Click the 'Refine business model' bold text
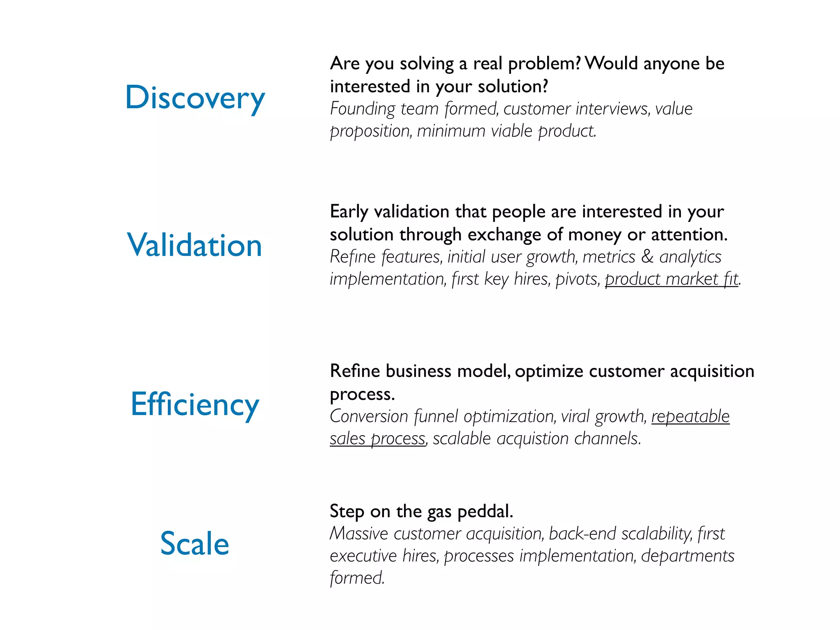Image resolution: width=840 pixels, height=630 pixels. coord(420,371)
